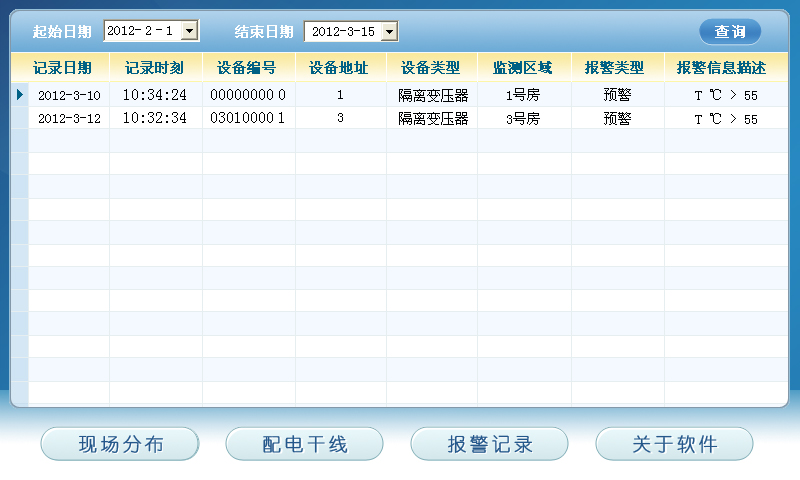Click the 报警信息描述 column header

(x=721, y=68)
